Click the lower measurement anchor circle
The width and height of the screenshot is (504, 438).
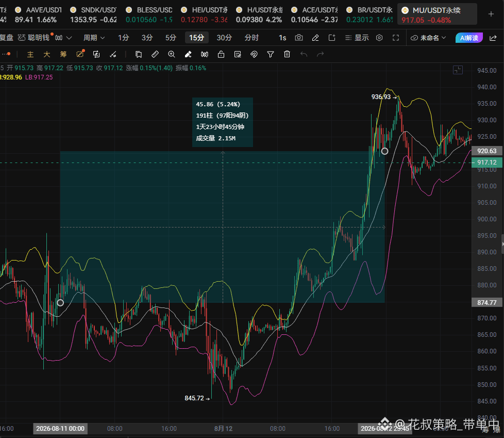click(x=60, y=302)
